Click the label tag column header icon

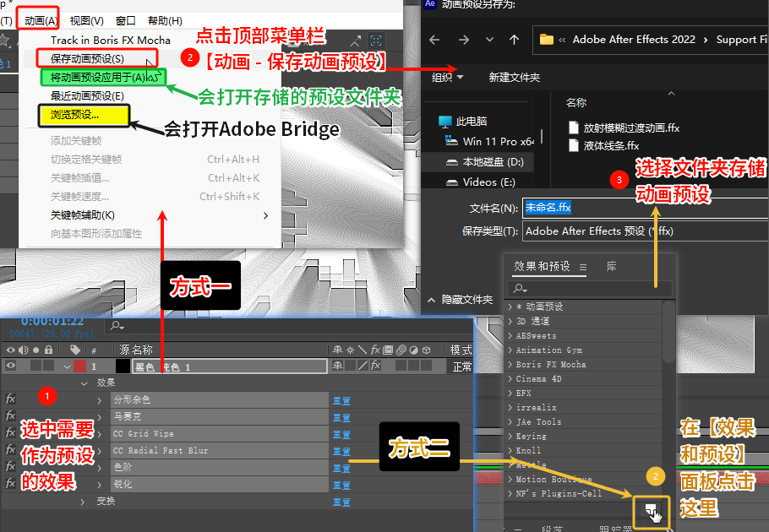(75, 350)
